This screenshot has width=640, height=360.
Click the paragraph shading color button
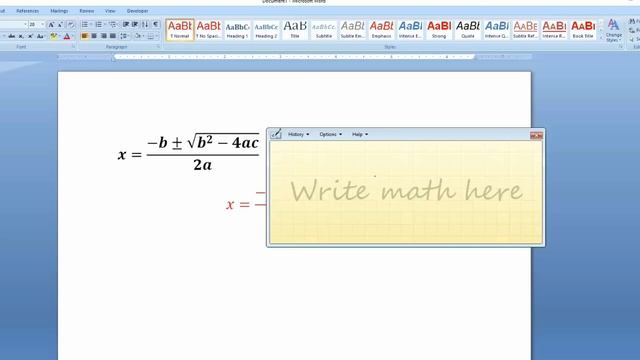pos(138,36)
